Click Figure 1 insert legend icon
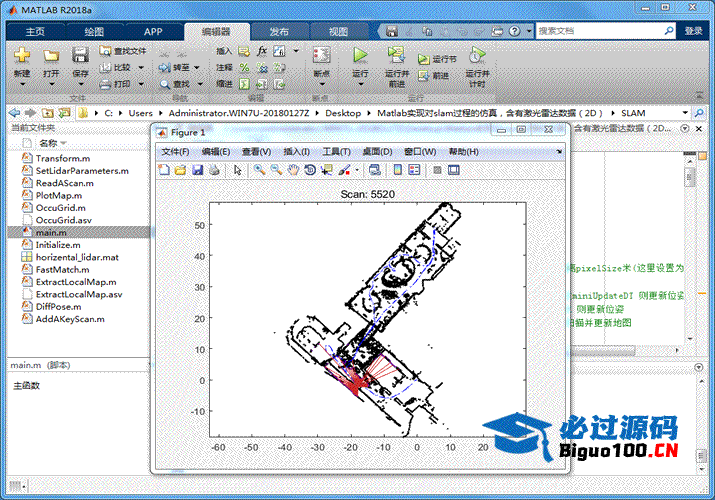715x500 pixels. 414,170
